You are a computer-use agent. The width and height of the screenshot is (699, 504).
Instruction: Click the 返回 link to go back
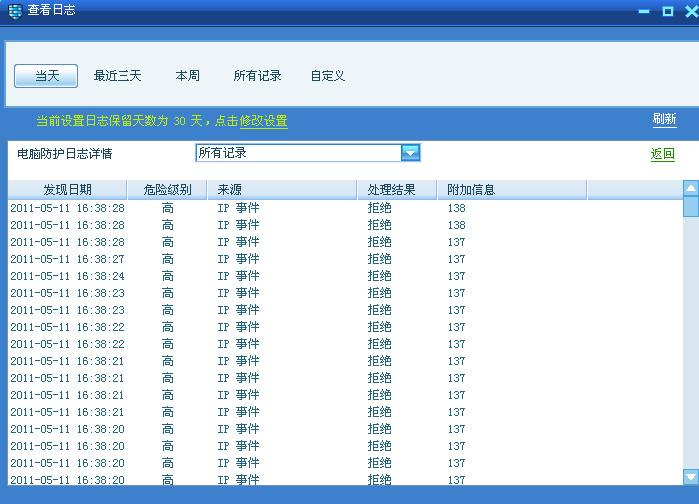[x=662, y=154]
